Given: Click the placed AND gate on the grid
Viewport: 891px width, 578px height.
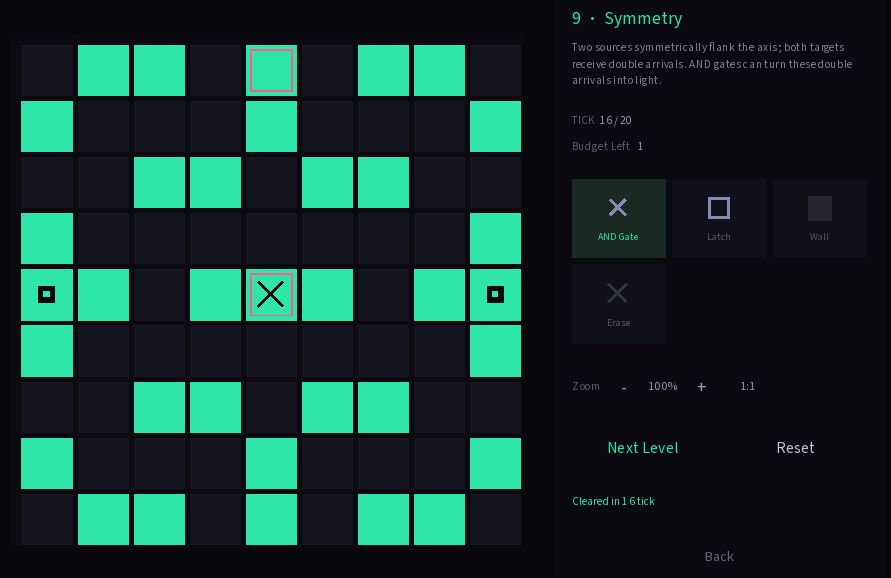Looking at the screenshot, I should click(271, 294).
